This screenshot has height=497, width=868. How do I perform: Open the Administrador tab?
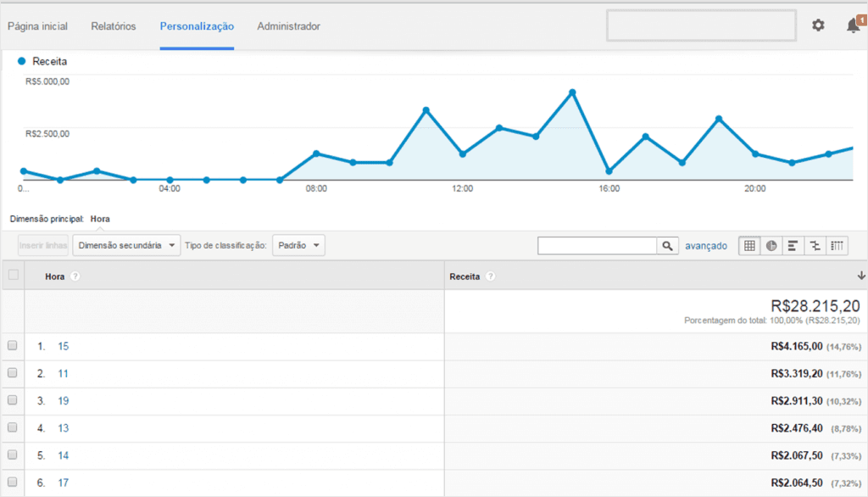(288, 25)
